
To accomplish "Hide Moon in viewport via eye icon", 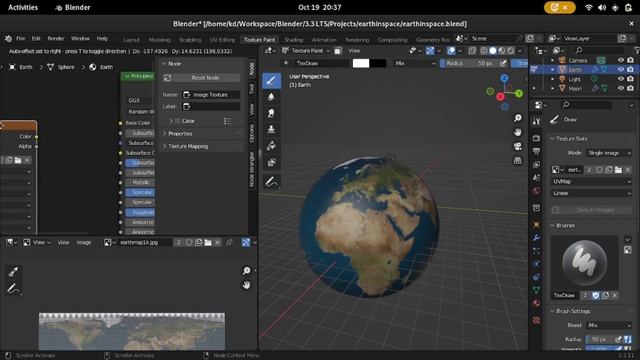I will pyautogui.click(x=621, y=88).
